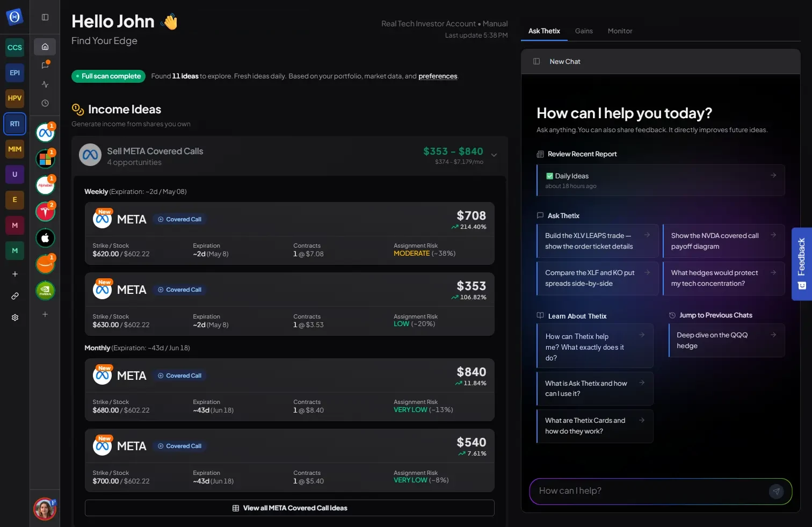Open the Feedback side button
This screenshot has height=527, width=812.
(x=801, y=264)
